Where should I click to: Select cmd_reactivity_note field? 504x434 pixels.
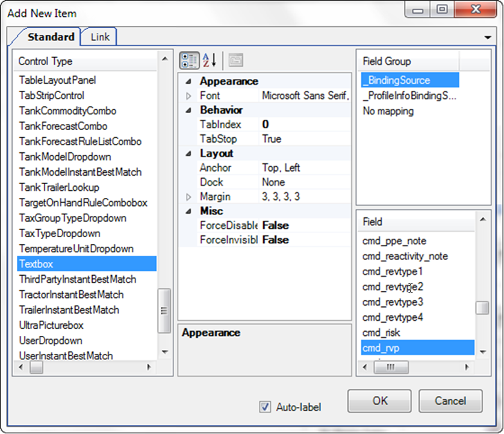point(405,256)
